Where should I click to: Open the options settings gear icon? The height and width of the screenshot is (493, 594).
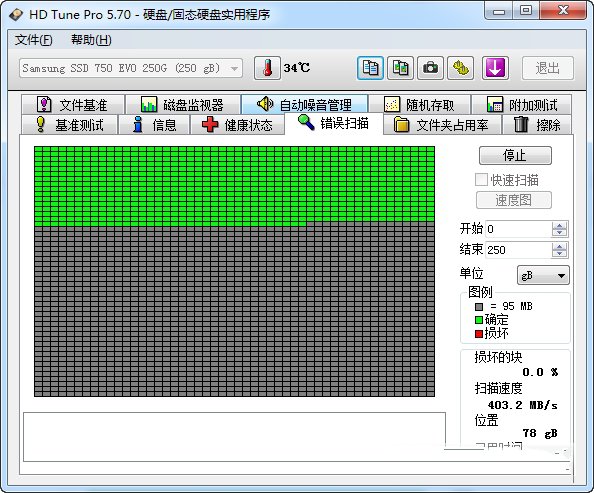coord(460,68)
